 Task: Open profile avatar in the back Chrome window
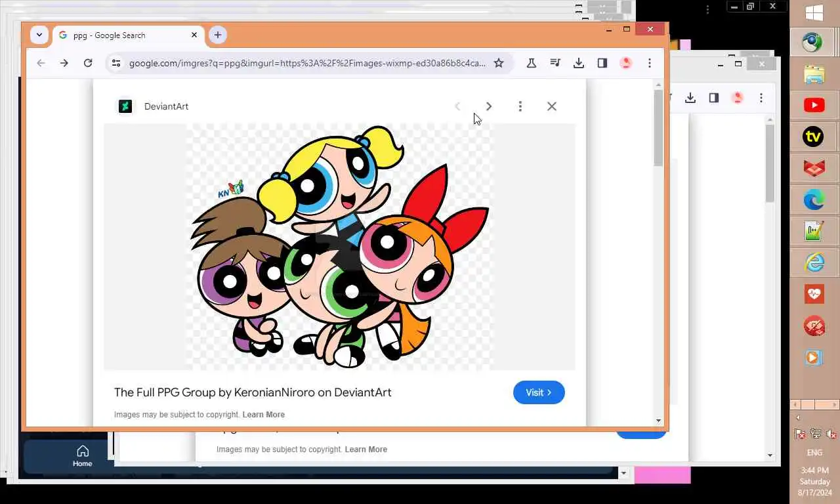tap(737, 98)
